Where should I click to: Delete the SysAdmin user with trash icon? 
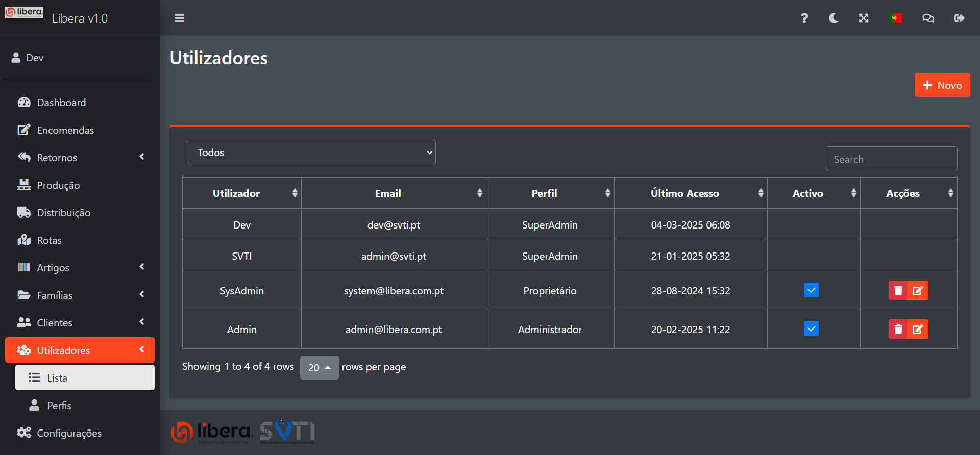(898, 291)
